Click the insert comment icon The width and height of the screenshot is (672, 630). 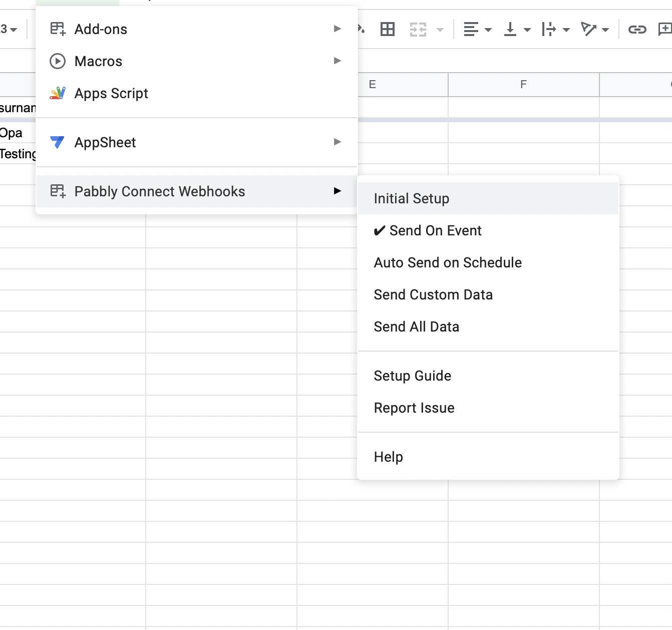(x=665, y=29)
